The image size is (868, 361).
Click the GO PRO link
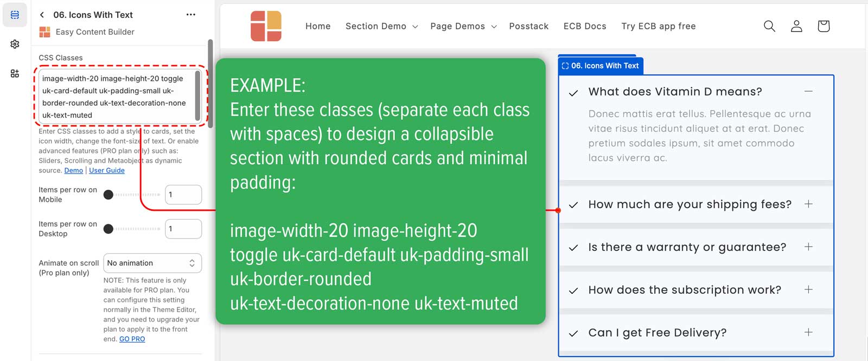pyautogui.click(x=132, y=339)
